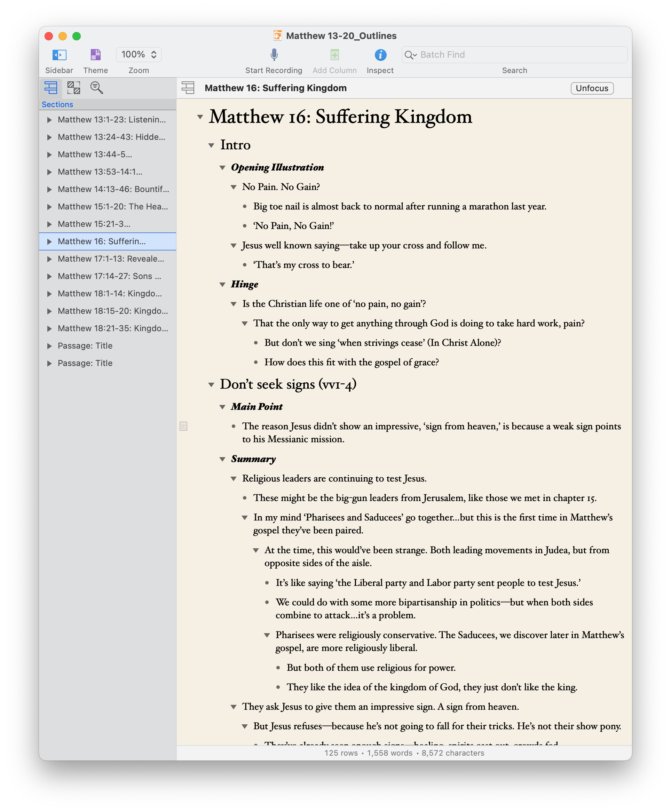Click the '125 rows' status bar text
Viewport: 671px width, 812px height.
click(341, 753)
